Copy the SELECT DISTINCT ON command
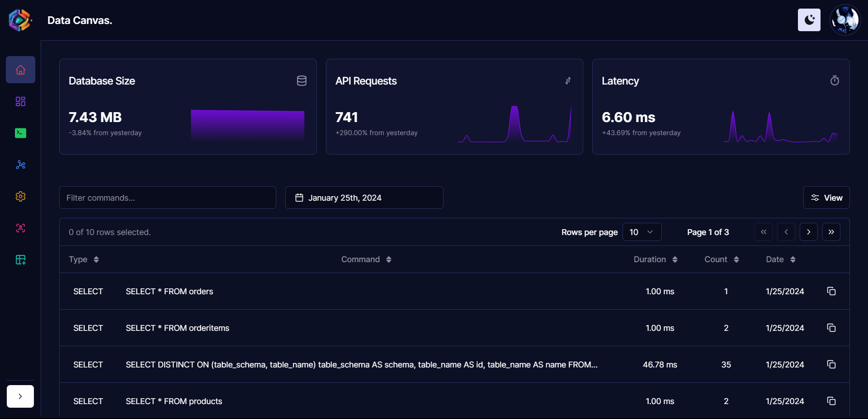 tap(831, 364)
